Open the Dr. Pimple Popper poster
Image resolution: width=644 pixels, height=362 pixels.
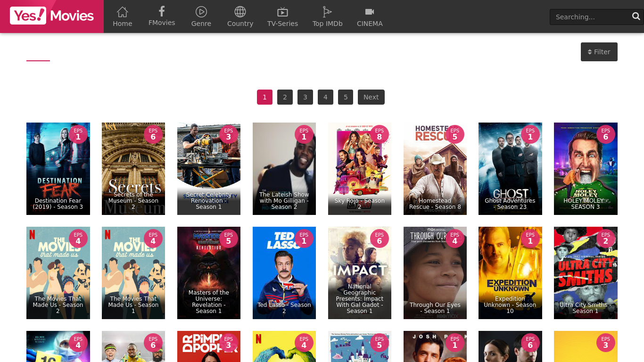[209, 346]
